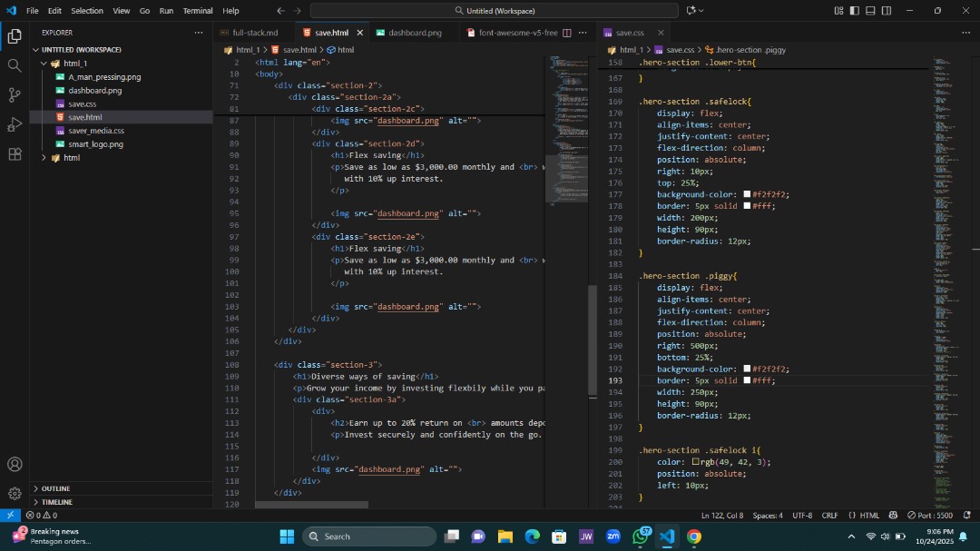
Task: Go back with the navigation arrow
Action: point(280,11)
